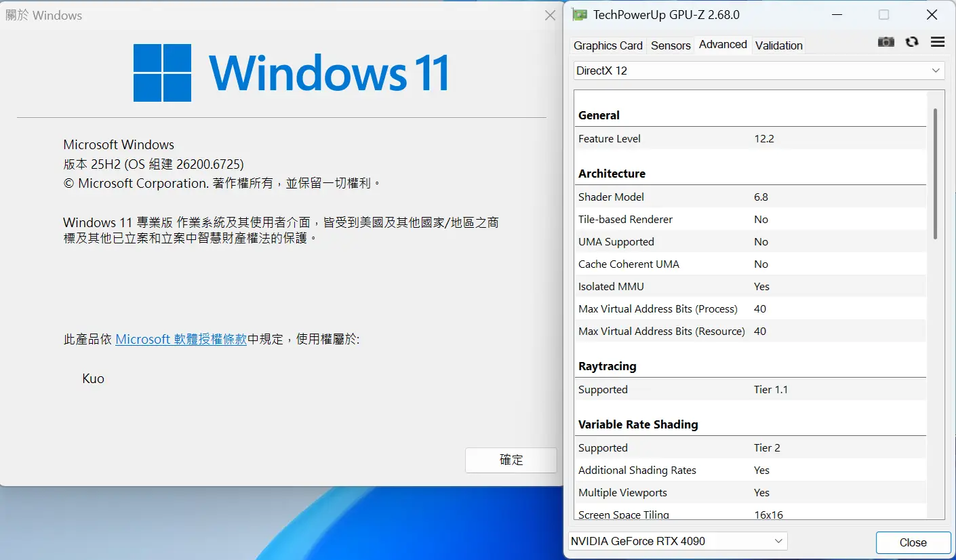Open the Validation tab

pos(778,45)
